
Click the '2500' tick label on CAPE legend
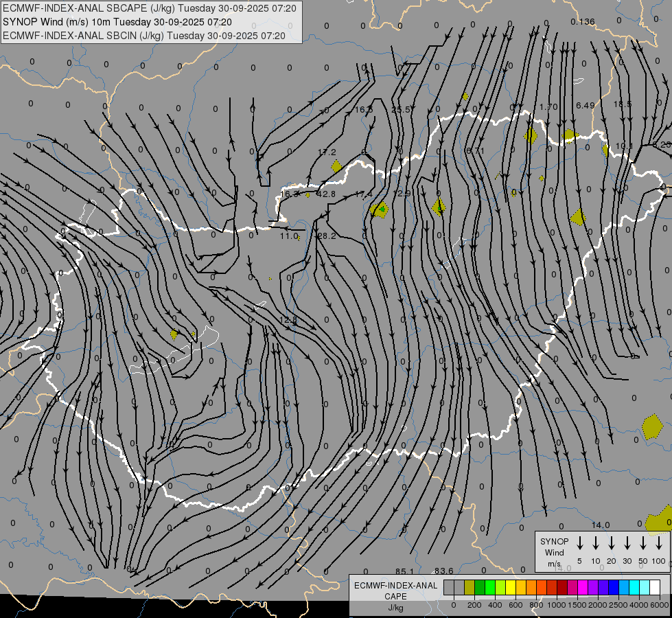(x=618, y=605)
